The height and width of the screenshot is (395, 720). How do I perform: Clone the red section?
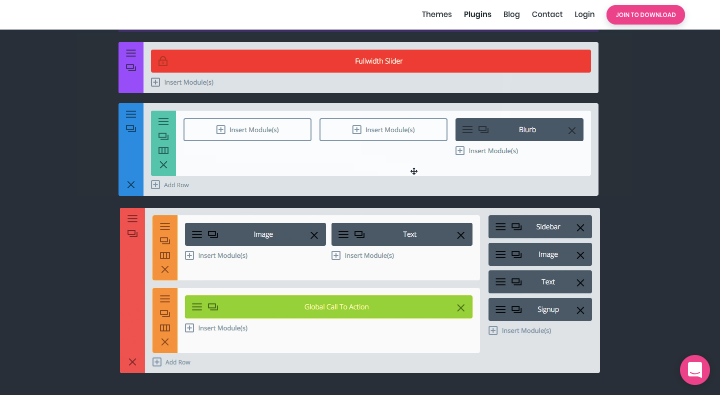click(132, 233)
